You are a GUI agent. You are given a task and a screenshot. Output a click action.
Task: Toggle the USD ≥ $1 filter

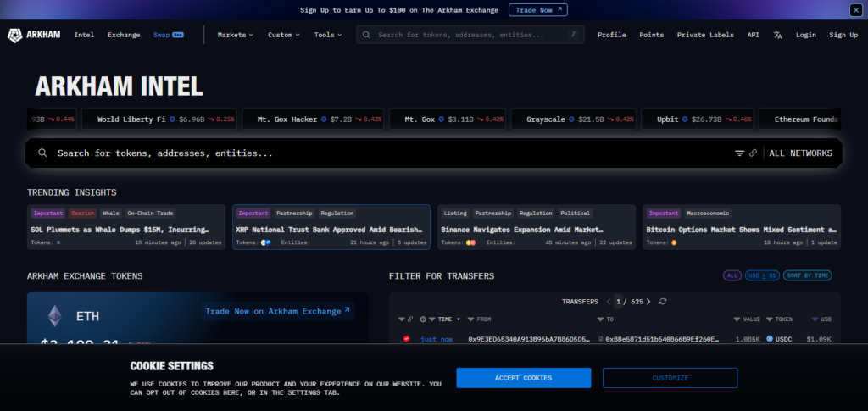[761, 276]
